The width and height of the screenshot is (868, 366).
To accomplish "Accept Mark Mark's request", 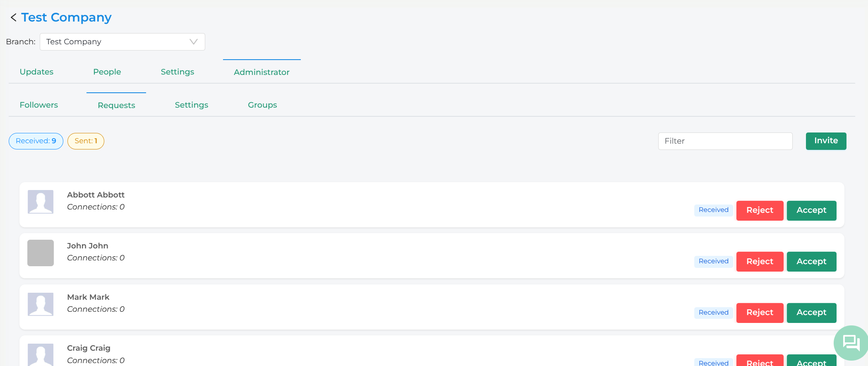I will [x=811, y=313].
